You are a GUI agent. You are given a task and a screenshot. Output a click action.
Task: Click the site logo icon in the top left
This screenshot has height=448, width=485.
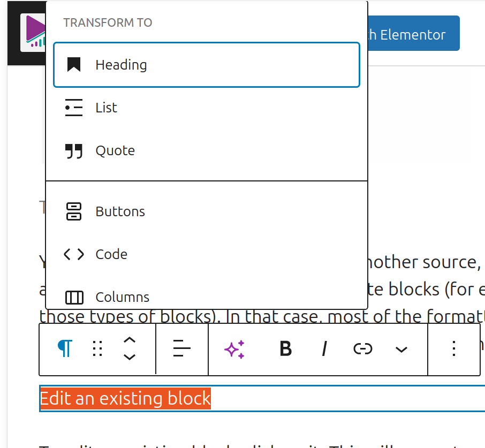32,33
